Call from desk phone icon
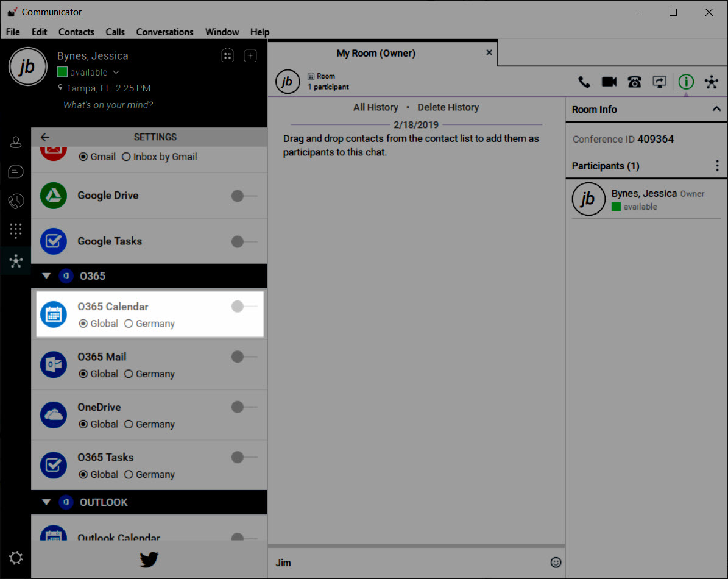The height and width of the screenshot is (579, 728). 634,82
